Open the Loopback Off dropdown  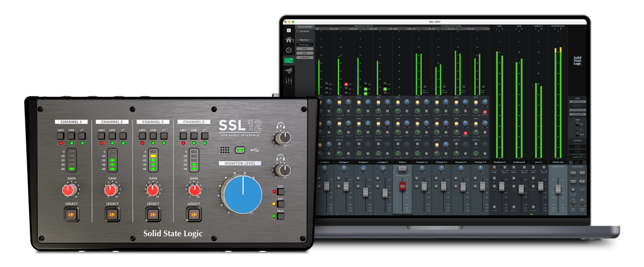coord(577,157)
